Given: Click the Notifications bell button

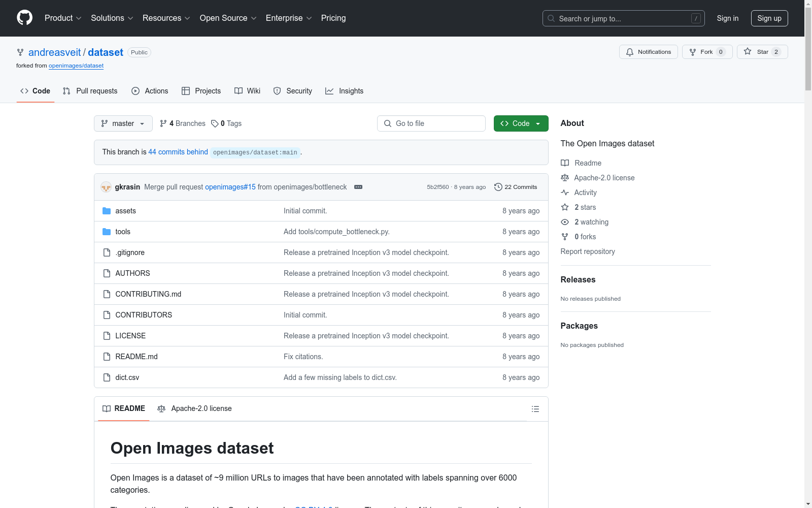Looking at the screenshot, I should (x=648, y=52).
